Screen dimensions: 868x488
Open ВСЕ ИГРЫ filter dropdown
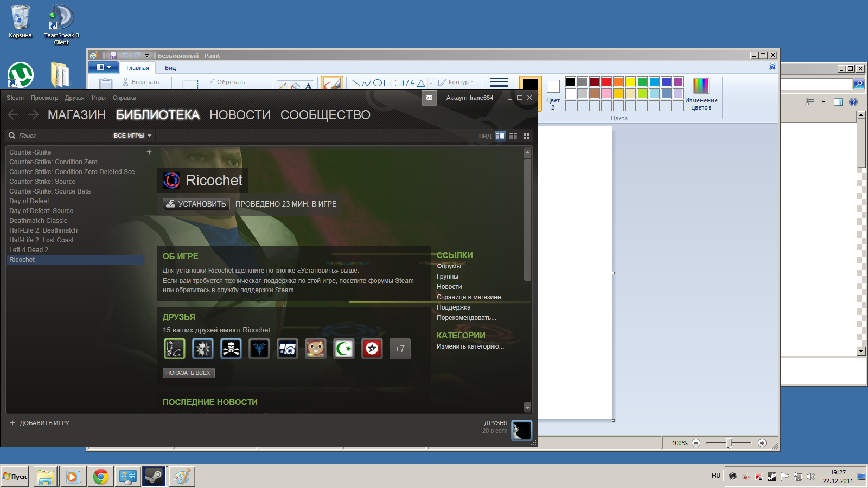click(132, 136)
